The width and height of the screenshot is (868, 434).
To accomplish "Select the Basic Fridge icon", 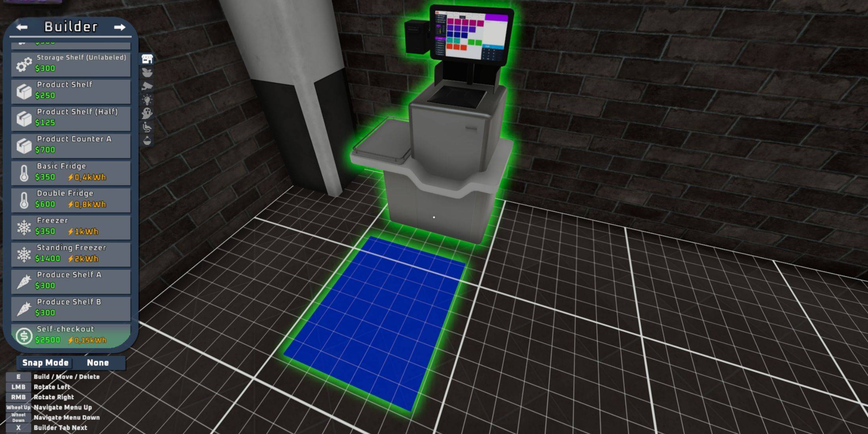I will pos(23,172).
